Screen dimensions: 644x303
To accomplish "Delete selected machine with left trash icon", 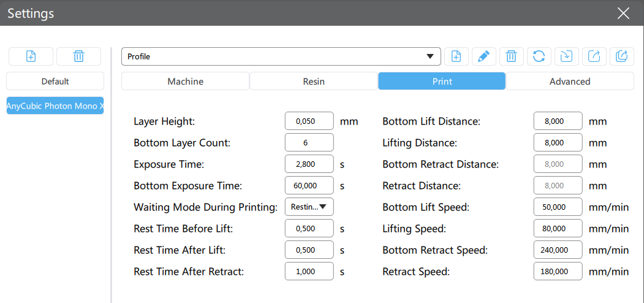I will tap(78, 56).
